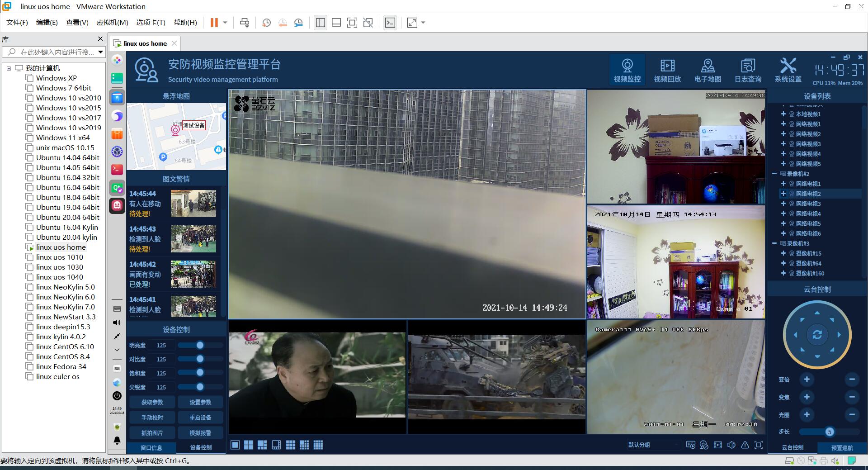868x470 pixels.
Task: Switch to the 窗口信息 tab
Action: click(x=151, y=448)
